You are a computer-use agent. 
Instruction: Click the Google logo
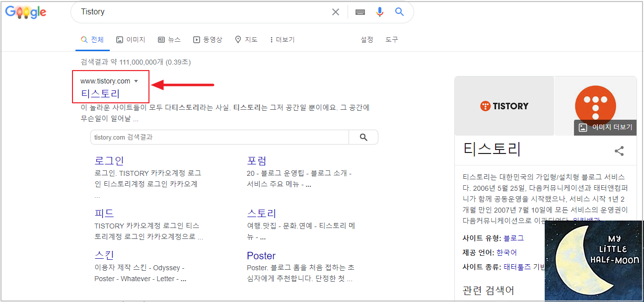click(x=26, y=12)
